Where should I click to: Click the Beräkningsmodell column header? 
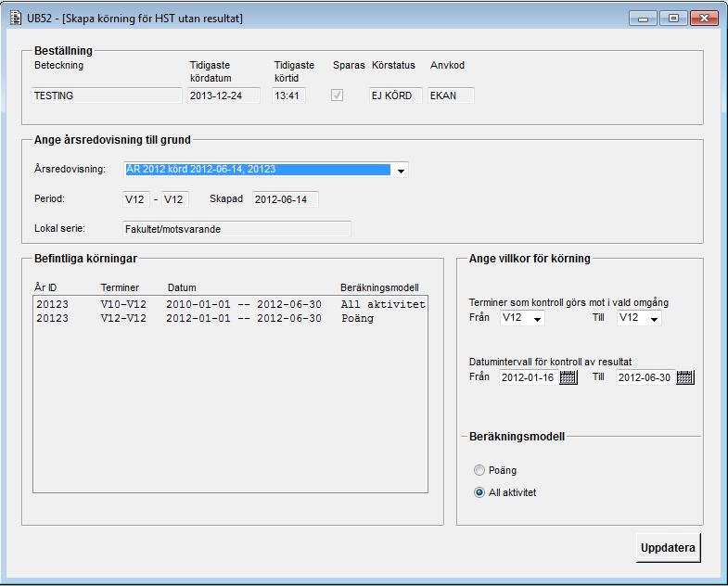(x=379, y=287)
